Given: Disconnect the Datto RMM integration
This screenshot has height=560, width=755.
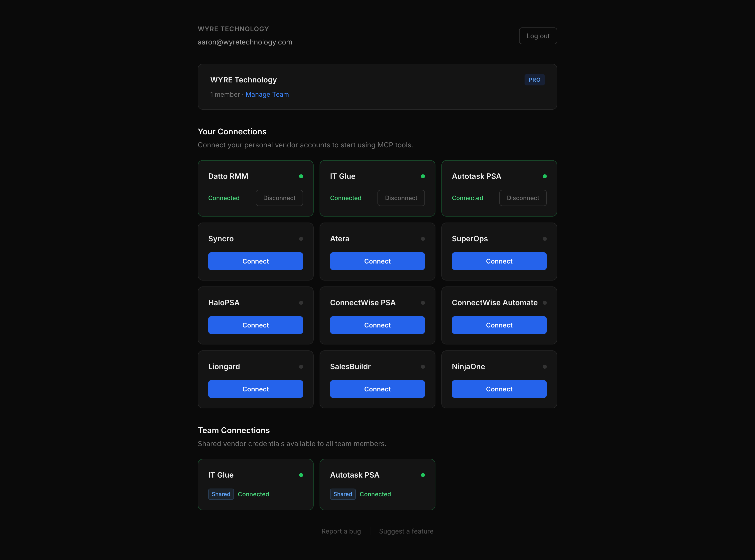Looking at the screenshot, I should coord(279,198).
